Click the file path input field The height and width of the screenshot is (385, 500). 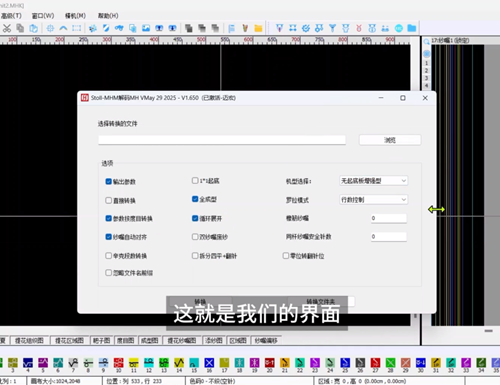[222, 140]
